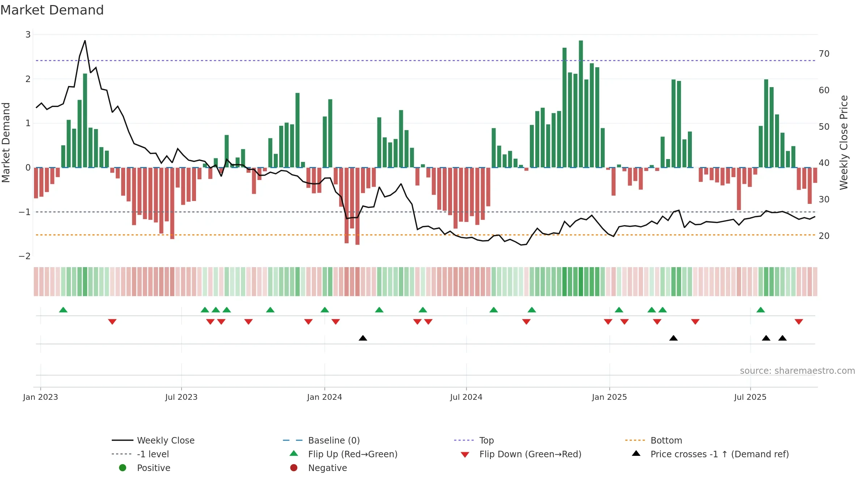Click the Jan 2023 axis label
Screen dimensions: 868x488
[x=41, y=397]
